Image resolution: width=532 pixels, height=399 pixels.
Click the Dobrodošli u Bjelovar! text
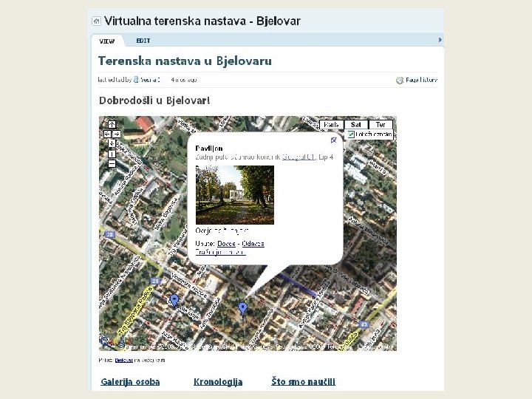[154, 100]
